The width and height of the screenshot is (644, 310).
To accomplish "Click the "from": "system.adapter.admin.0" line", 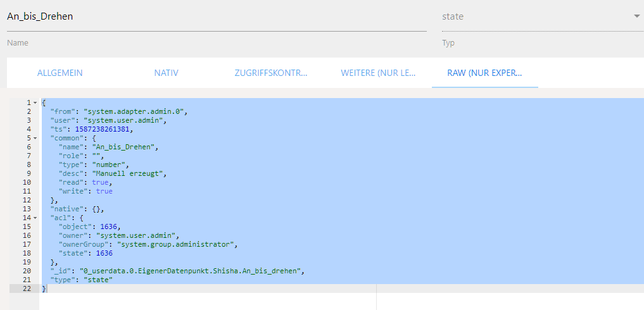I will coord(120,111).
